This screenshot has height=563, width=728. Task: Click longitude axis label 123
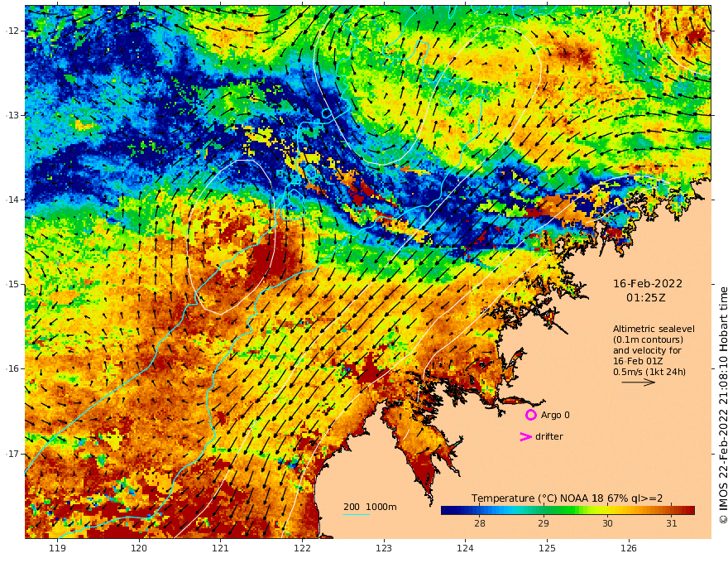(384, 549)
